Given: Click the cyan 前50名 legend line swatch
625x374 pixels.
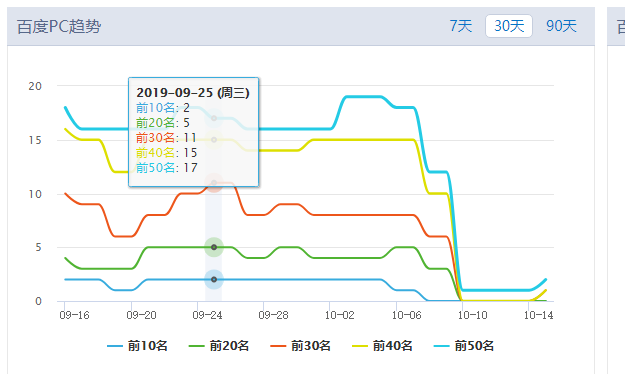Looking at the screenshot, I should pyautogui.click(x=441, y=346).
